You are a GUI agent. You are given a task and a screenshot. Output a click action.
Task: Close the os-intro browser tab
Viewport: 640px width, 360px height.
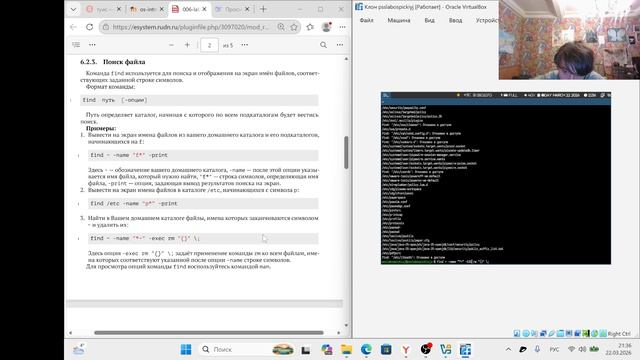point(162,9)
